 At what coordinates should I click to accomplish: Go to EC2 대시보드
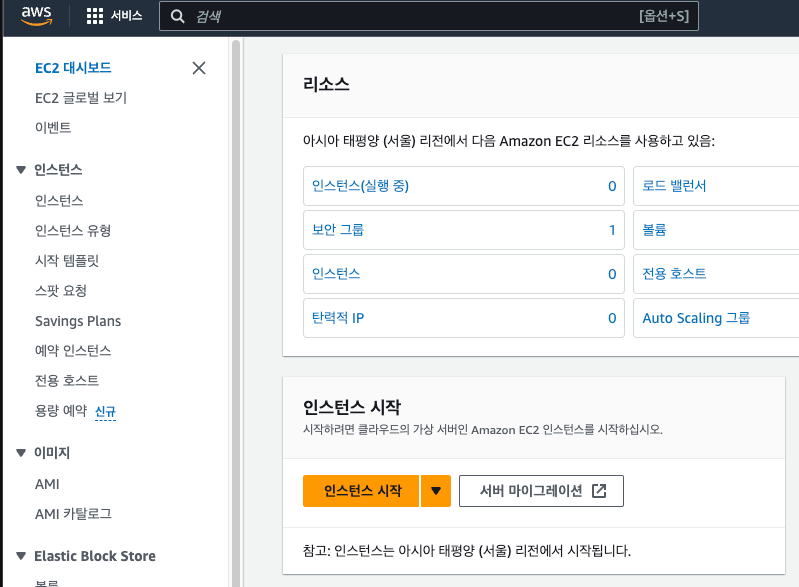[x=73, y=68]
